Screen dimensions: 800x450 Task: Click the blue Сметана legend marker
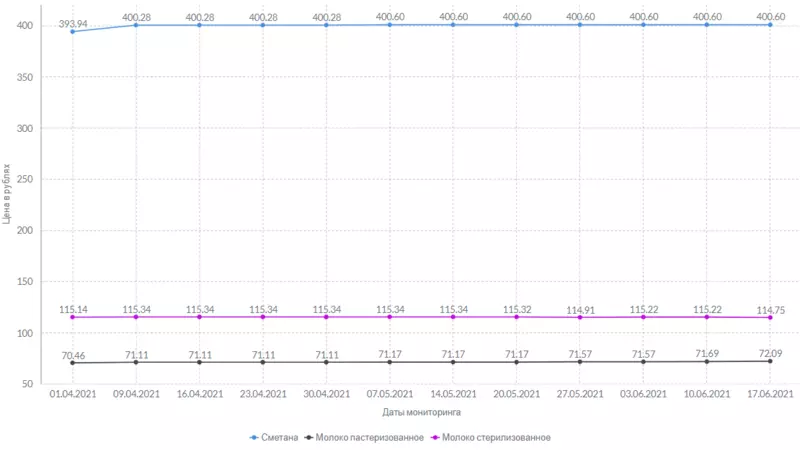tap(253, 437)
